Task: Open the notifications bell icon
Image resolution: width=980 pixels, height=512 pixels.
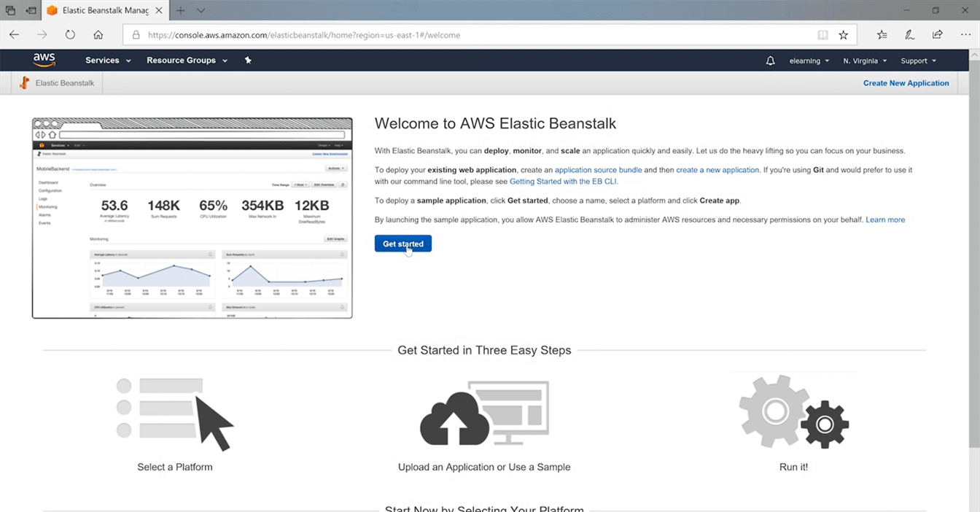Action: [x=770, y=61]
